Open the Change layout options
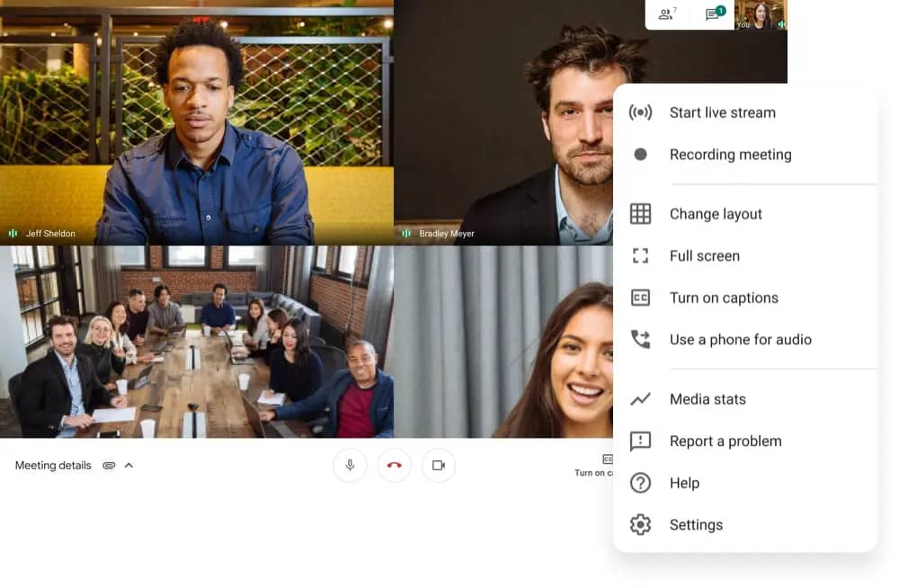This screenshot has height=588, width=899. click(x=717, y=213)
